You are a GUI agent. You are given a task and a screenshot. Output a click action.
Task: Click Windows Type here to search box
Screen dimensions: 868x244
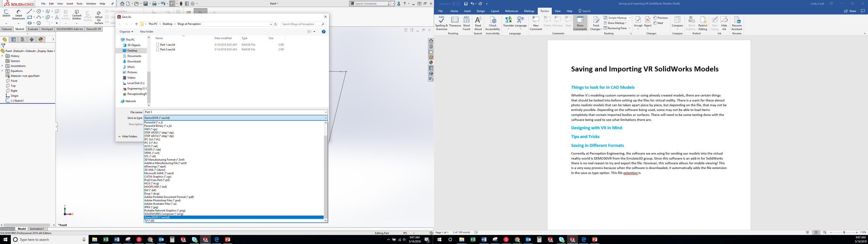point(49,239)
